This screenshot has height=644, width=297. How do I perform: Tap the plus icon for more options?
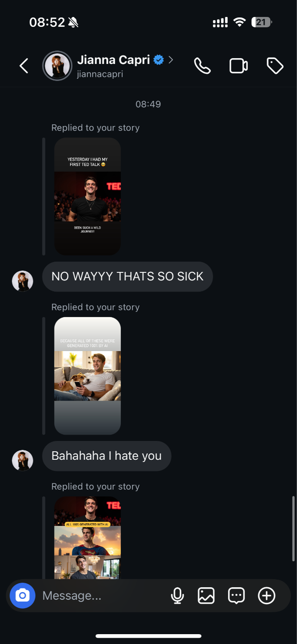click(x=267, y=596)
